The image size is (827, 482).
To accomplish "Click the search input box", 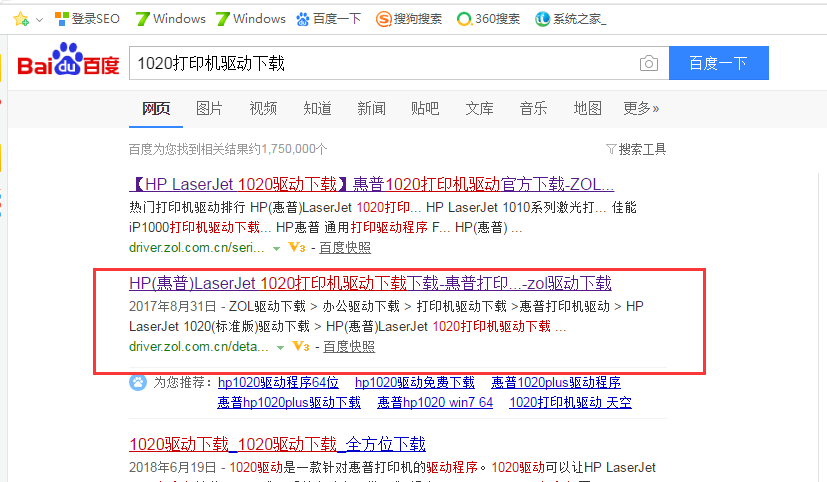I will coord(380,63).
